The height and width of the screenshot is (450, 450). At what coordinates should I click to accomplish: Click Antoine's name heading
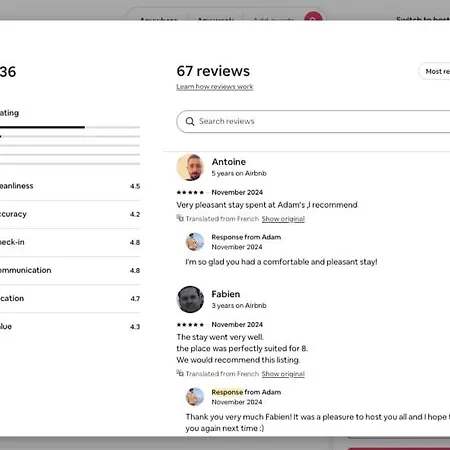[x=229, y=162]
